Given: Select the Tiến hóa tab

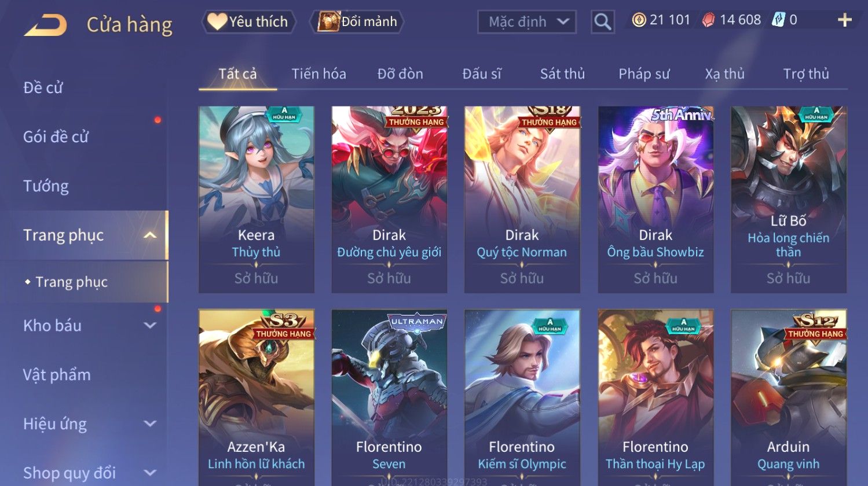Looking at the screenshot, I should 318,74.
